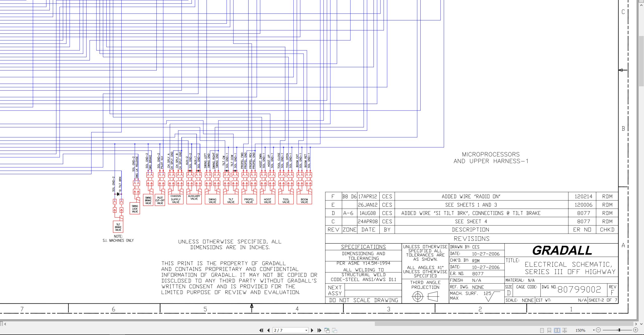This screenshot has height=335, width=644.
Task: Click the 'DO NOT SCALE DRAWING' text
Action: [364, 300]
